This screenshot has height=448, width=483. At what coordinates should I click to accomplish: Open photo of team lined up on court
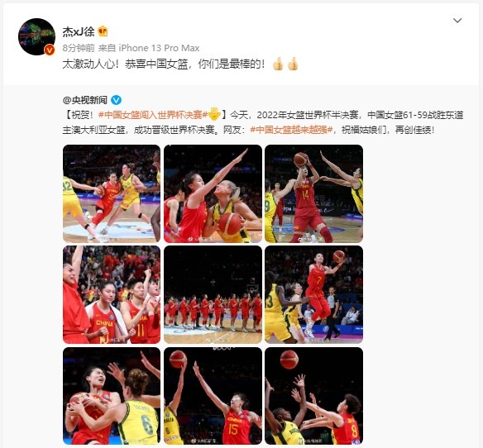coord(213,294)
